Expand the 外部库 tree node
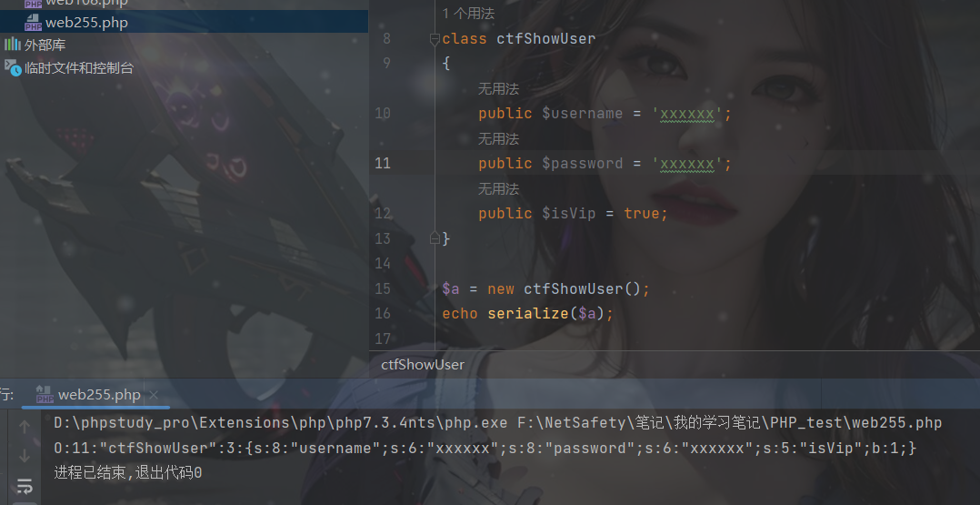This screenshot has height=505, width=980. (45, 45)
